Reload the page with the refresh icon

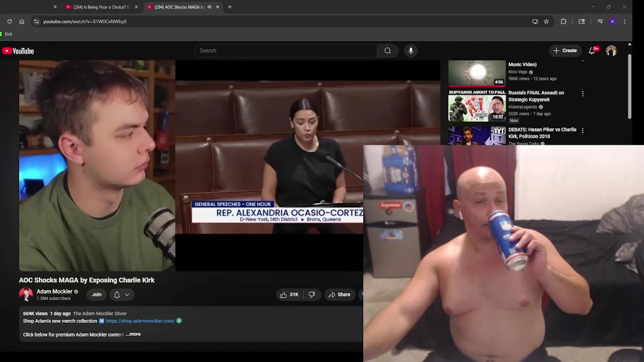10,22
